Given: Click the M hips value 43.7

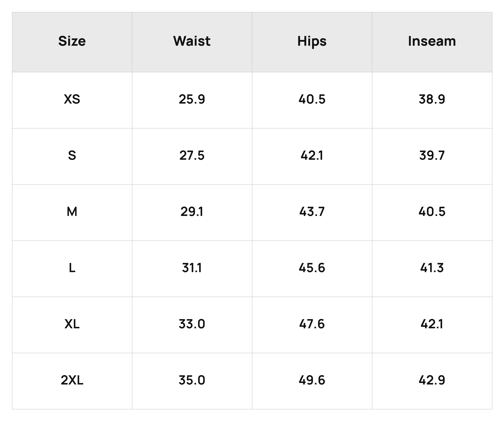Looking at the screenshot, I should pyautogui.click(x=312, y=211).
